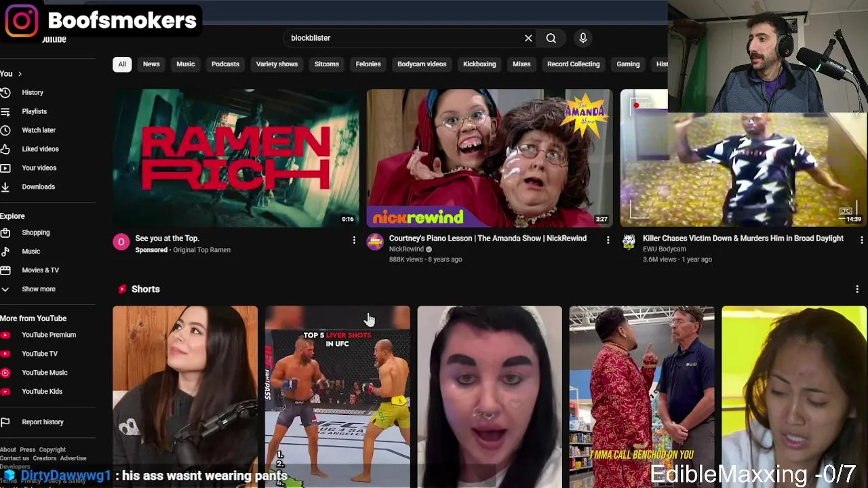Image resolution: width=868 pixels, height=488 pixels.
Task: Open Downloads arrow icon
Action: [5, 187]
